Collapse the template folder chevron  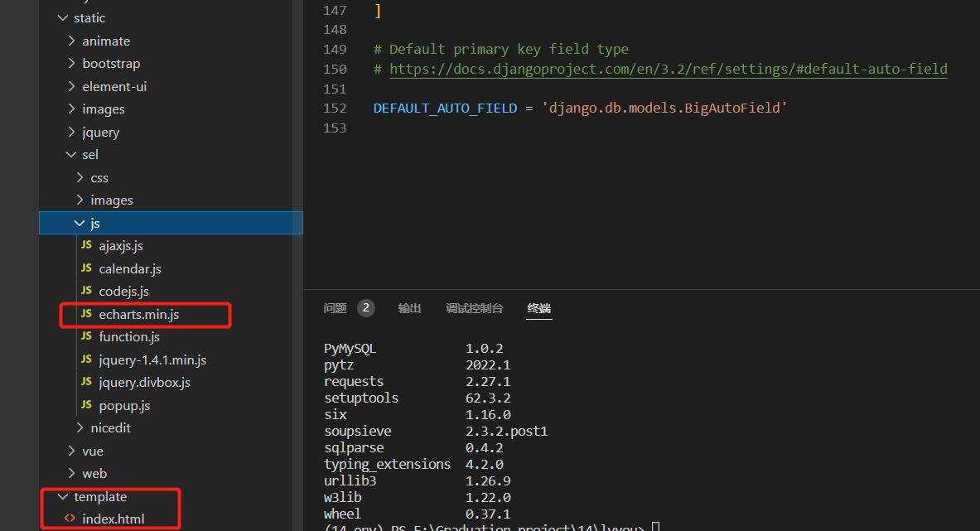click(x=62, y=497)
